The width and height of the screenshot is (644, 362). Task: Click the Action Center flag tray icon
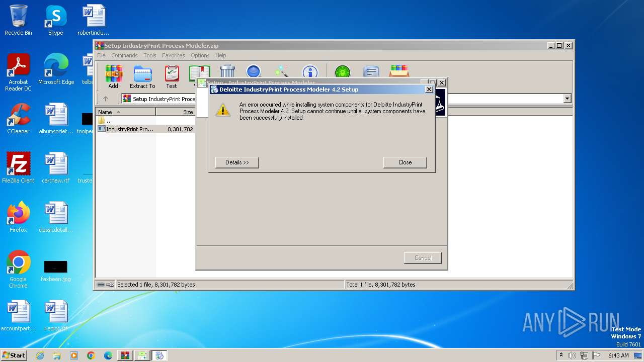click(x=596, y=355)
